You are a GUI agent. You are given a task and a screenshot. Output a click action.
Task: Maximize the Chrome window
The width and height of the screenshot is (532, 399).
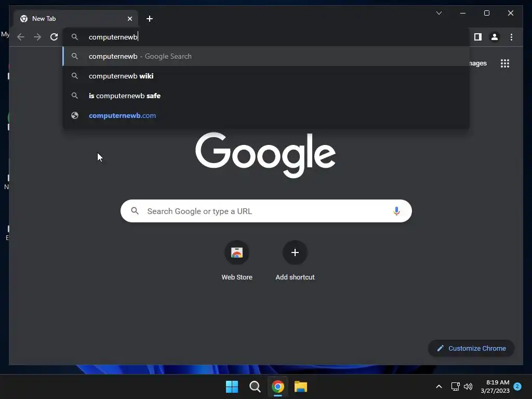[x=486, y=13]
